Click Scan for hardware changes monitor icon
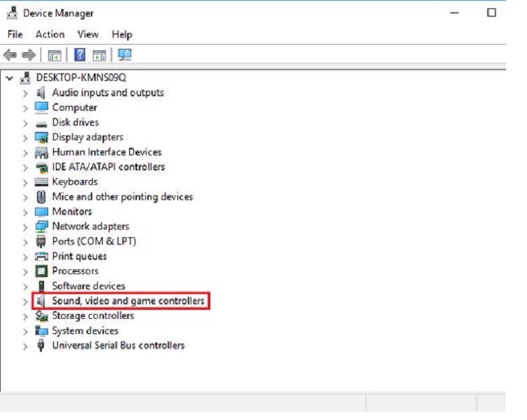Screen dimensions: 527x420 tap(125, 55)
